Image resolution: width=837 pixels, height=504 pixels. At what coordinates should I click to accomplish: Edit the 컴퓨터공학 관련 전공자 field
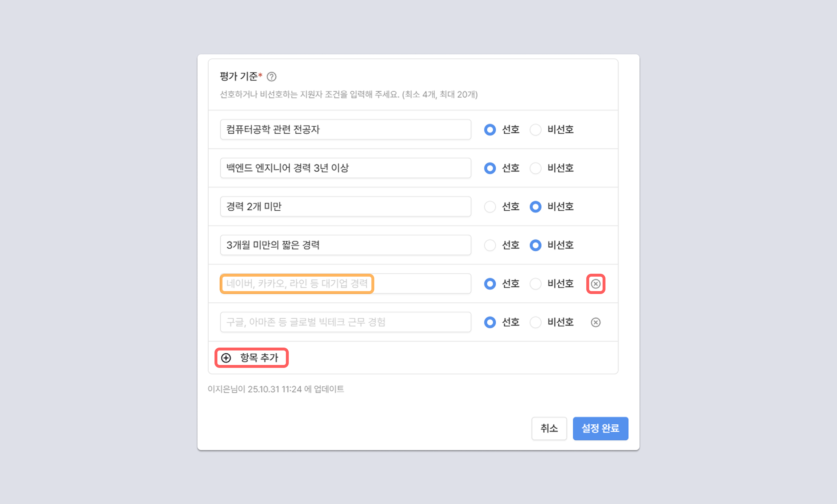coord(345,130)
